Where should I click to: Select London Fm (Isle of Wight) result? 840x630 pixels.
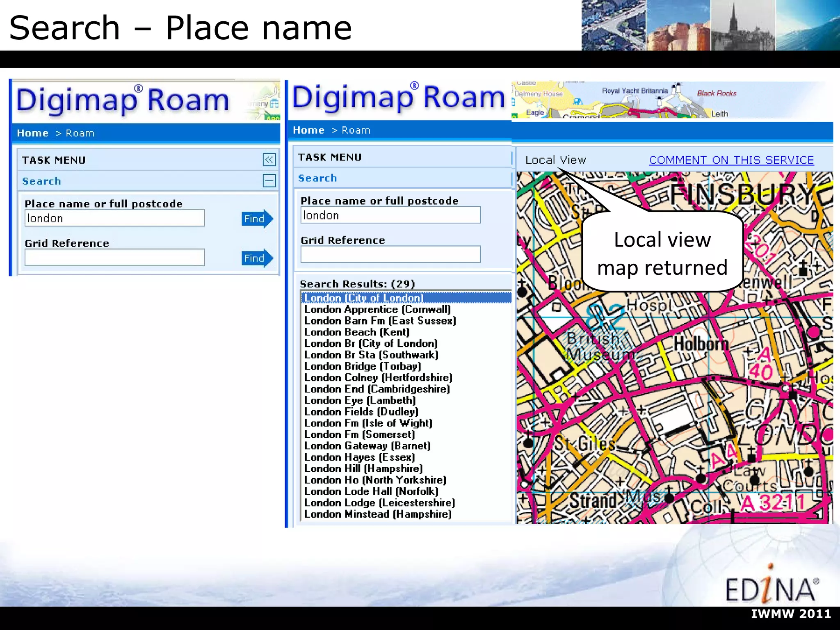[368, 423]
